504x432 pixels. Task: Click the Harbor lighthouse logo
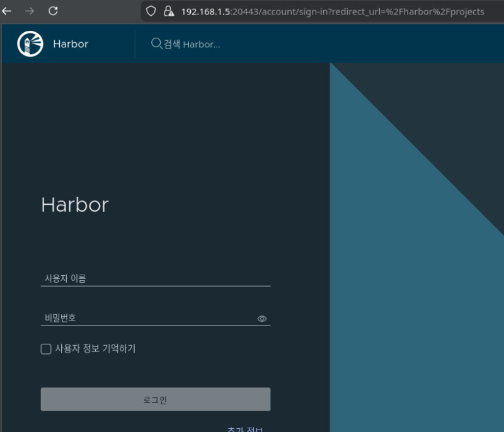[x=30, y=43]
